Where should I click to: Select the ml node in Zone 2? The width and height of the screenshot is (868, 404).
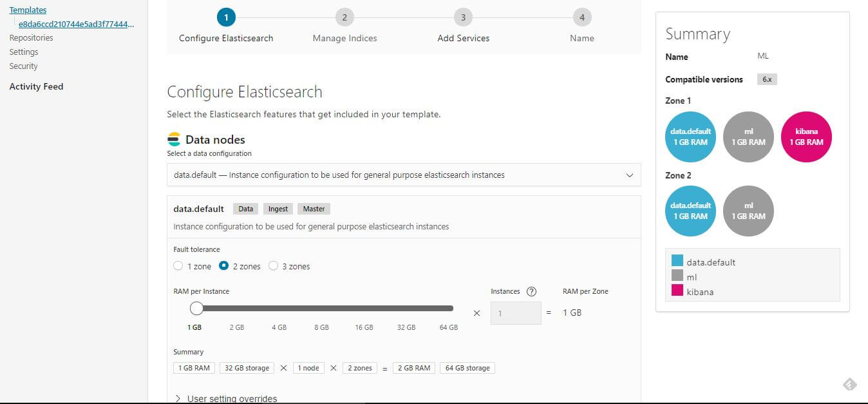[748, 211]
